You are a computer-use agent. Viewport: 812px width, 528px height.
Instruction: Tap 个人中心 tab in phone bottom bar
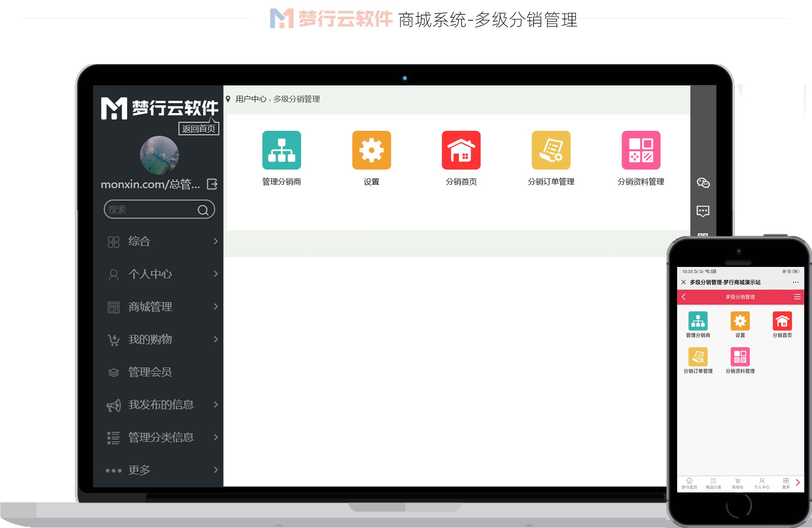click(762, 483)
